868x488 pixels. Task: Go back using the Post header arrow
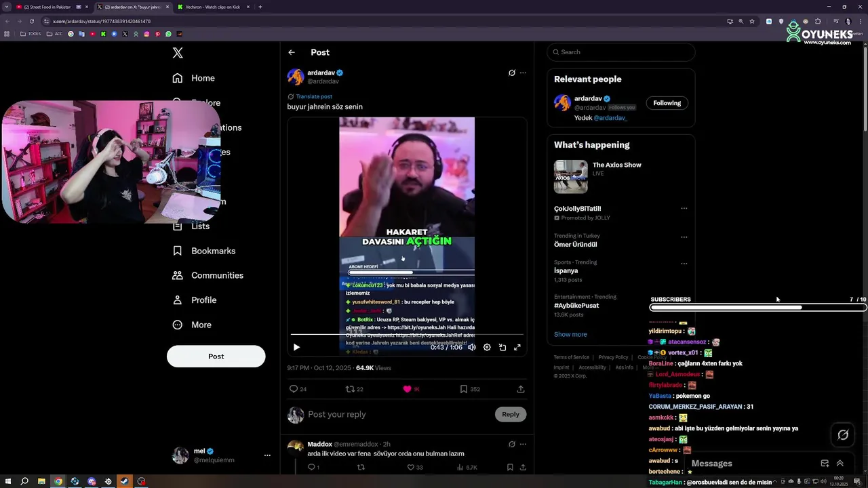292,52
